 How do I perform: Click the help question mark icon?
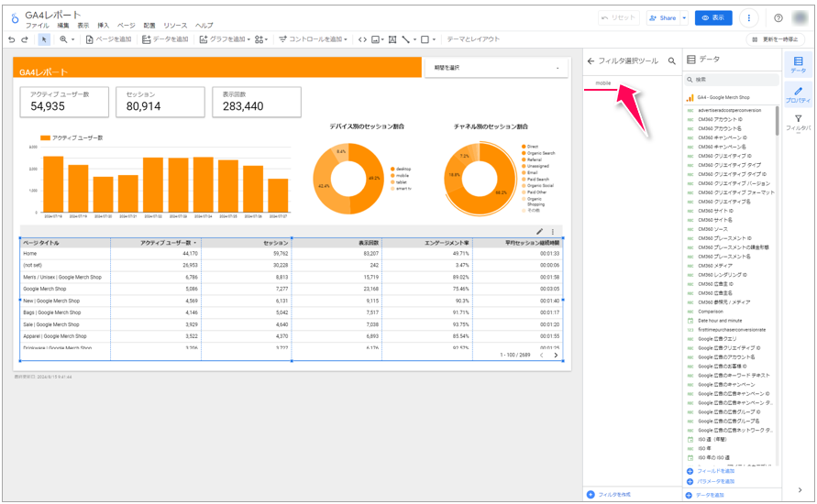(778, 17)
